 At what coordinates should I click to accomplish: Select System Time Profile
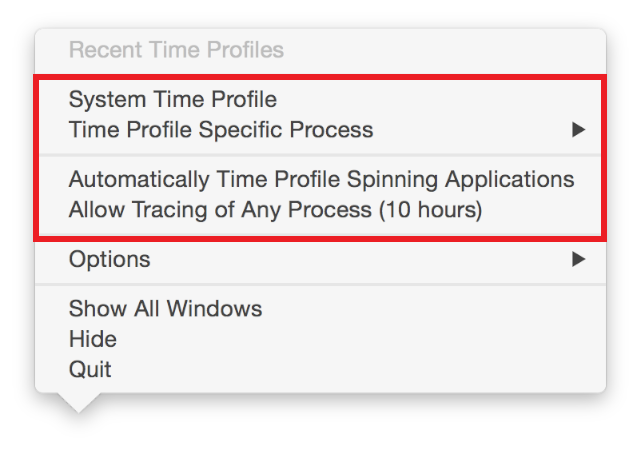[x=172, y=99]
